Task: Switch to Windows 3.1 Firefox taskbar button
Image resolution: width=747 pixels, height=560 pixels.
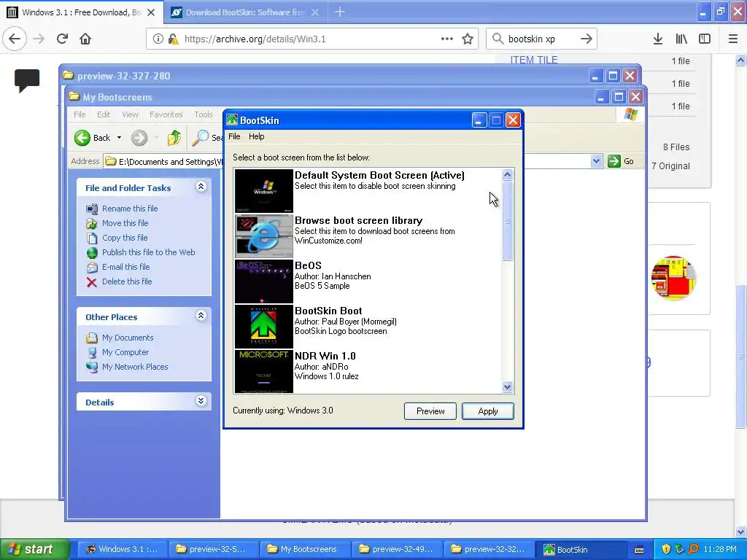Action: [123, 550]
